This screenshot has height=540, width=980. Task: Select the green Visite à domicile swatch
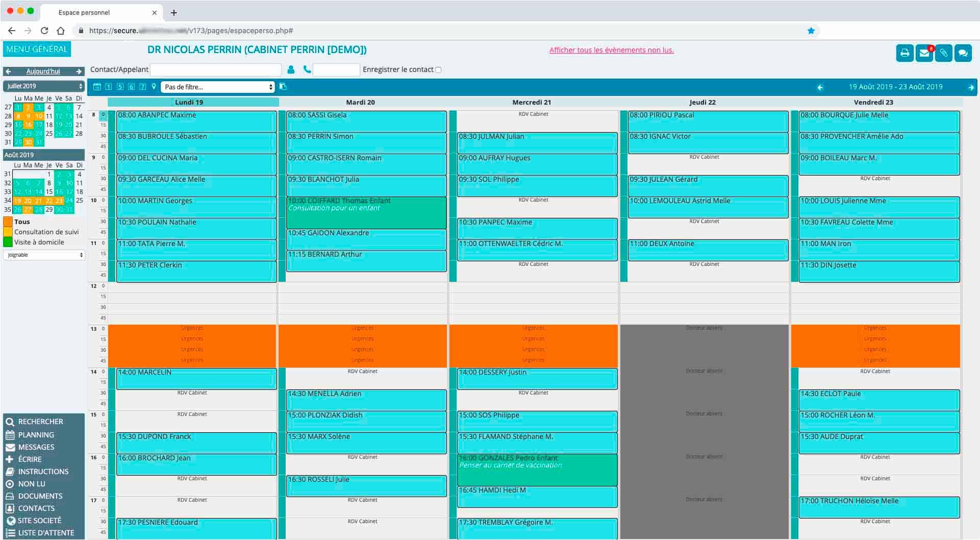click(8, 242)
